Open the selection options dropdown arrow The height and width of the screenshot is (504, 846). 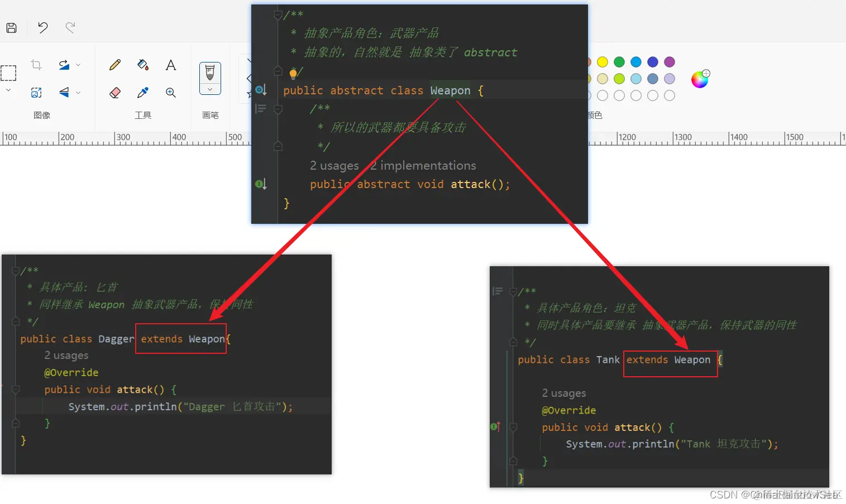(8, 90)
